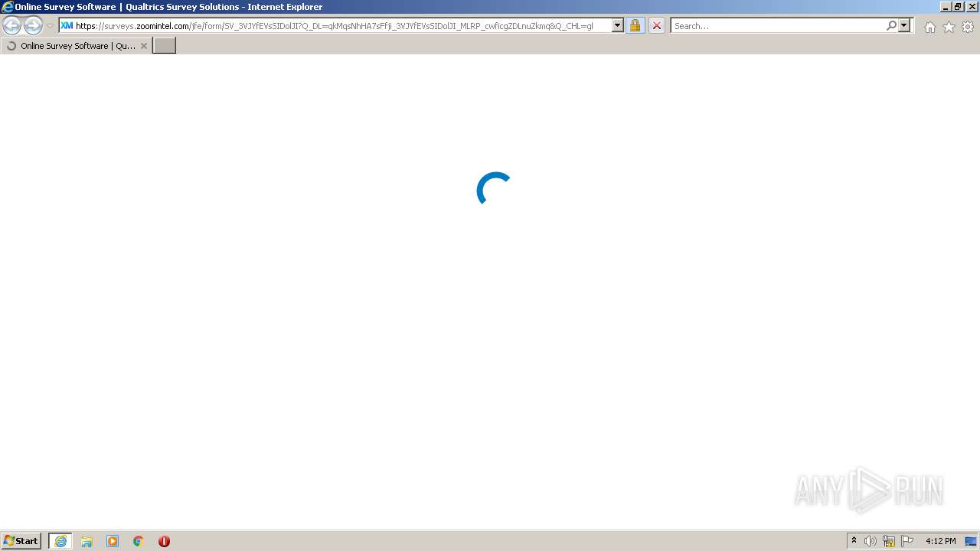
Task: Launch Google Chrome from taskbar
Action: (139, 541)
